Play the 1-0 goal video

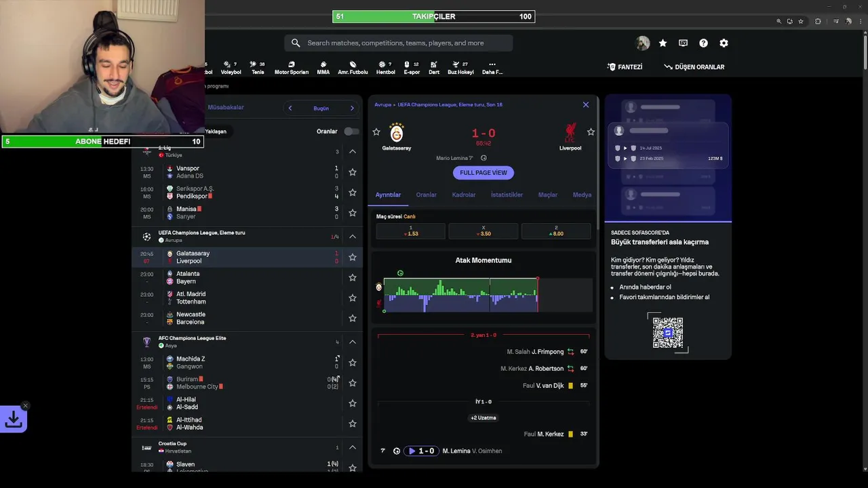tap(421, 451)
